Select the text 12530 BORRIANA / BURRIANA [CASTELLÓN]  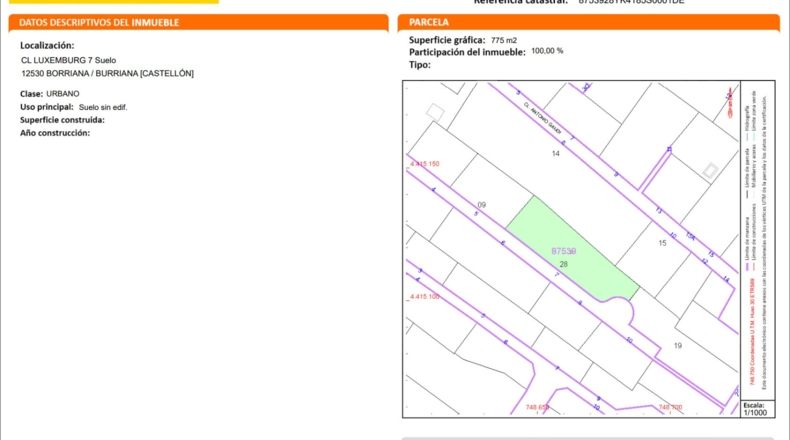click(107, 74)
